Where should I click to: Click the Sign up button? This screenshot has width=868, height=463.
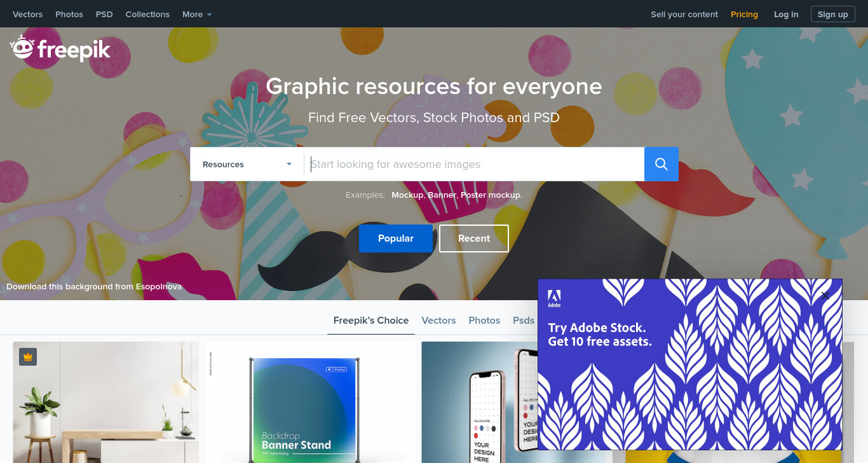[833, 14]
